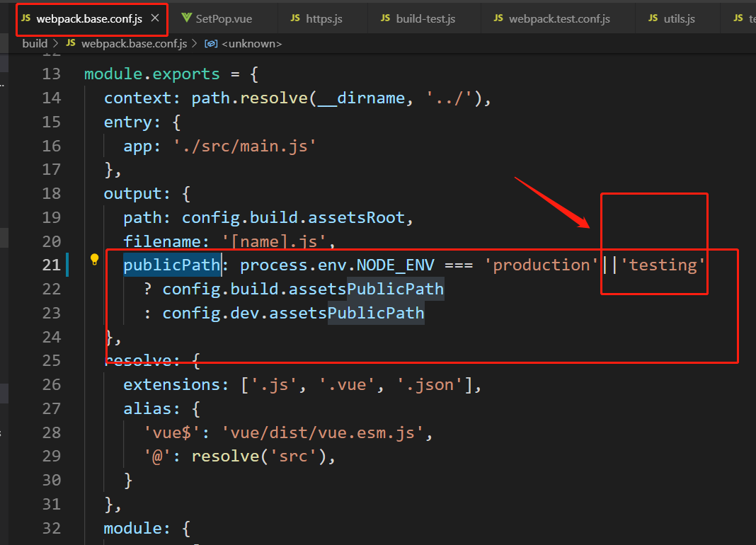Click the JS icon in the breadcrumb bar
The height and width of the screenshot is (545, 756).
point(71,44)
